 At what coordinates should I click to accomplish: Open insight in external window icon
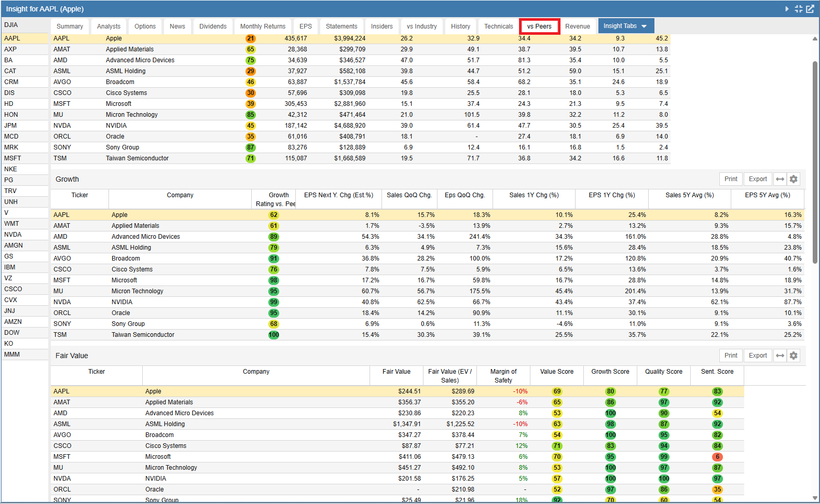[810, 9]
